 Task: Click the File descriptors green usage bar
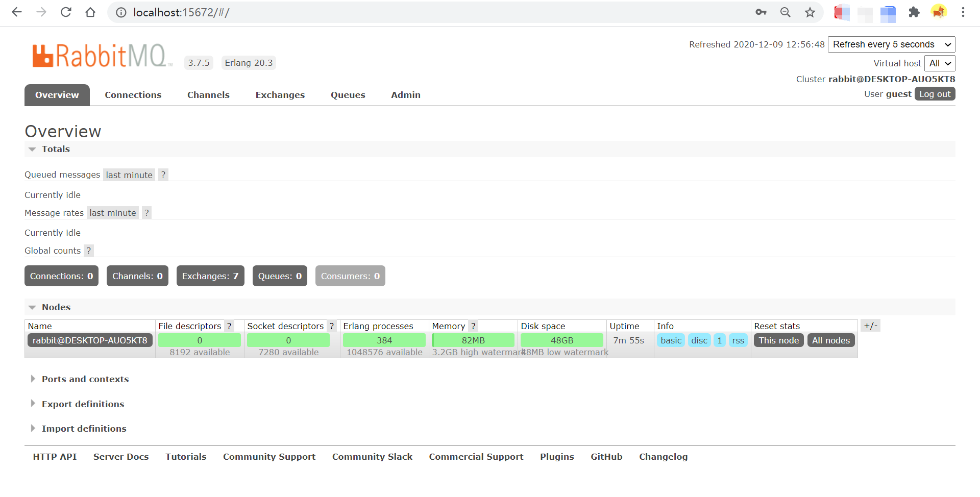[x=200, y=340]
